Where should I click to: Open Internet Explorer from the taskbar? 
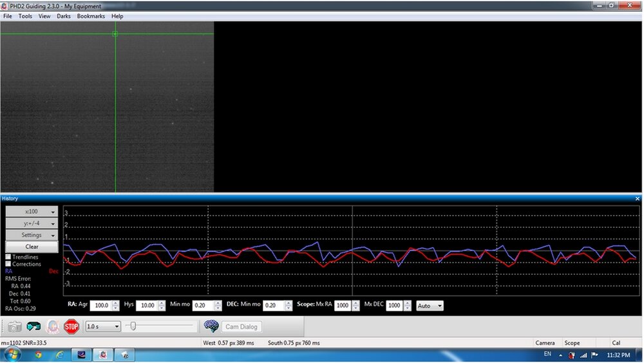pyautogui.click(x=60, y=355)
